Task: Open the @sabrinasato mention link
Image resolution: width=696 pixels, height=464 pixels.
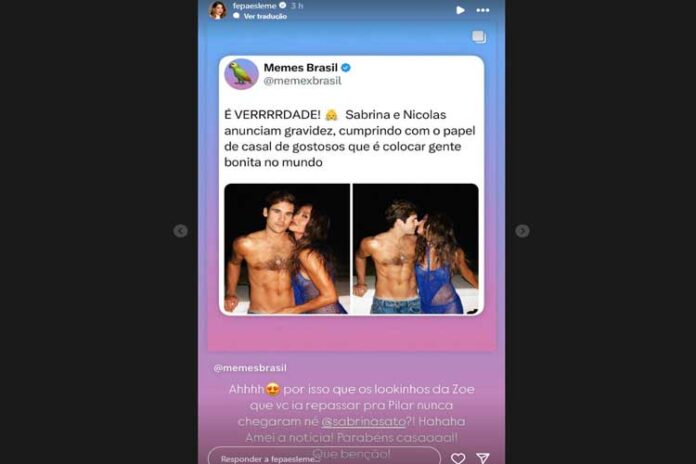Action: click(364, 421)
